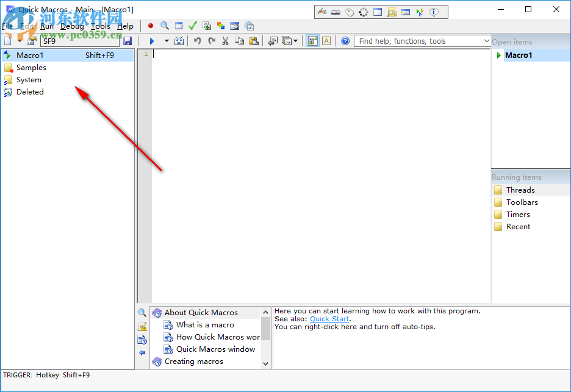Open the About Quick Macros help topic
Image resolution: width=571 pixels, height=392 pixels.
click(x=201, y=312)
